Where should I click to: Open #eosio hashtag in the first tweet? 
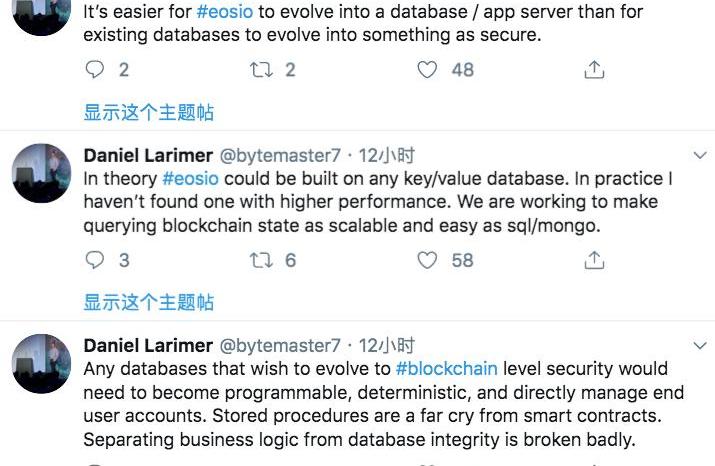pyautogui.click(x=225, y=11)
